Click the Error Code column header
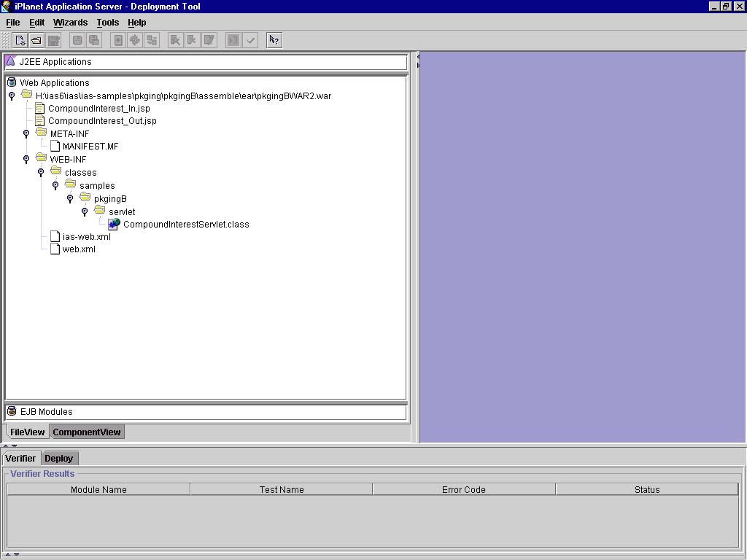 point(463,489)
